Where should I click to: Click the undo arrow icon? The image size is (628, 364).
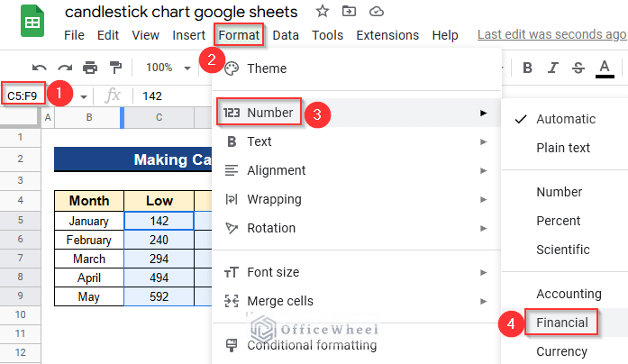(x=39, y=68)
